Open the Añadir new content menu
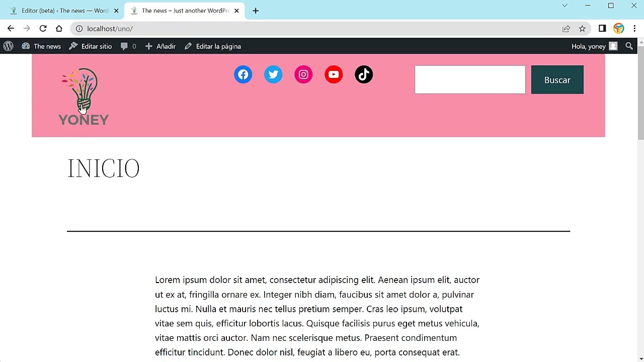644x362 pixels. [160, 46]
